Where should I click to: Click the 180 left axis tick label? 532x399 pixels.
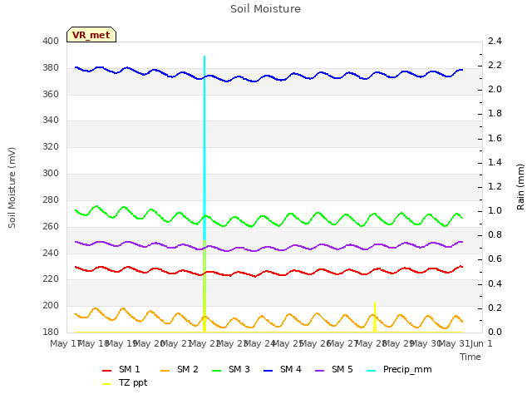pos(51,332)
